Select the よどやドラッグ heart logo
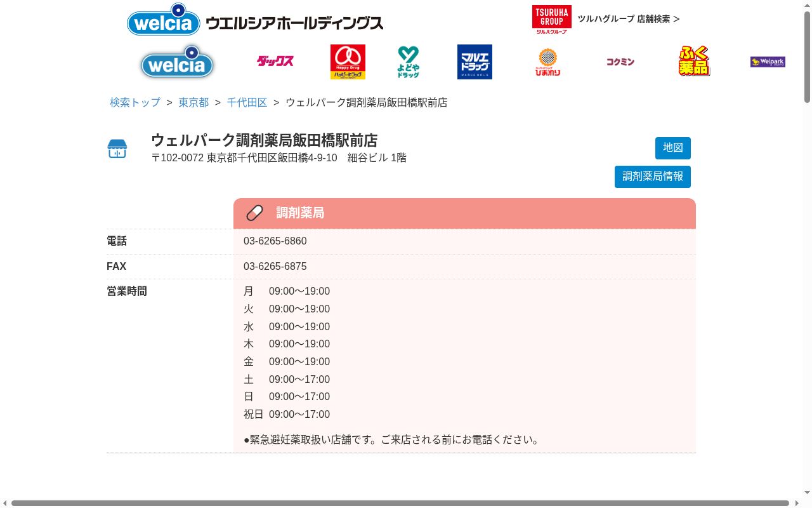The width and height of the screenshot is (812, 508). pos(409,62)
